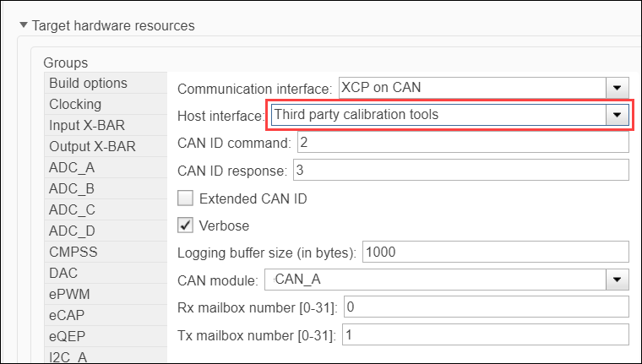Click the Tx mailbox number field
This screenshot has width=642, height=364.
click(x=485, y=334)
